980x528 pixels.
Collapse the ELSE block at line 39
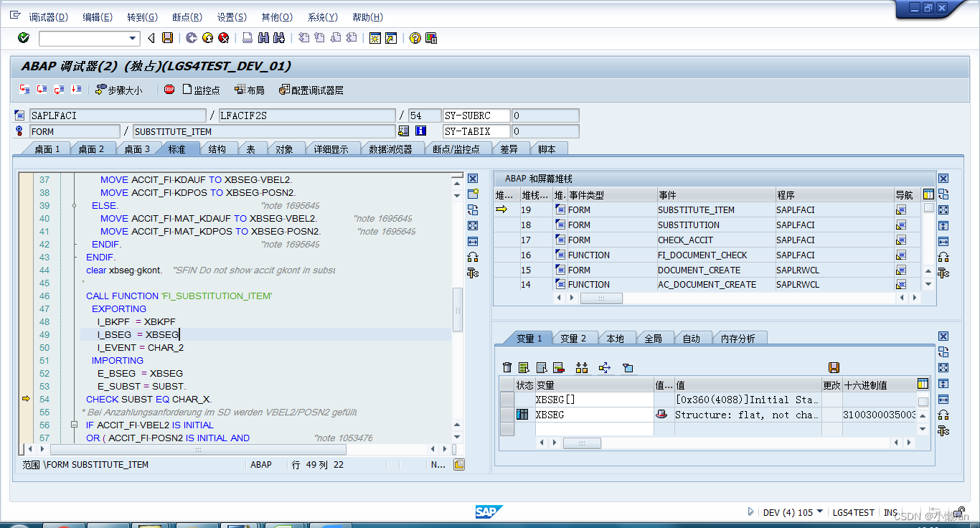point(75,206)
